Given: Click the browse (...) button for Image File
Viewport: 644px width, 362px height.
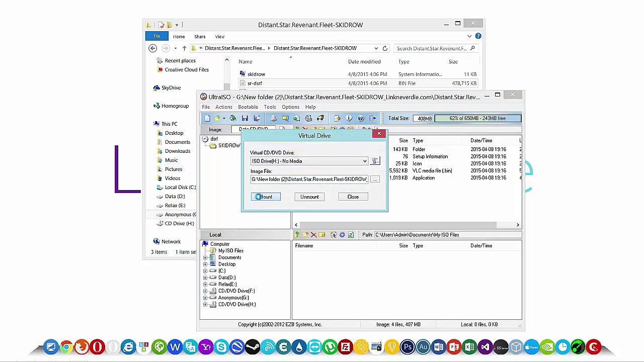Looking at the screenshot, I should pyautogui.click(x=375, y=179).
